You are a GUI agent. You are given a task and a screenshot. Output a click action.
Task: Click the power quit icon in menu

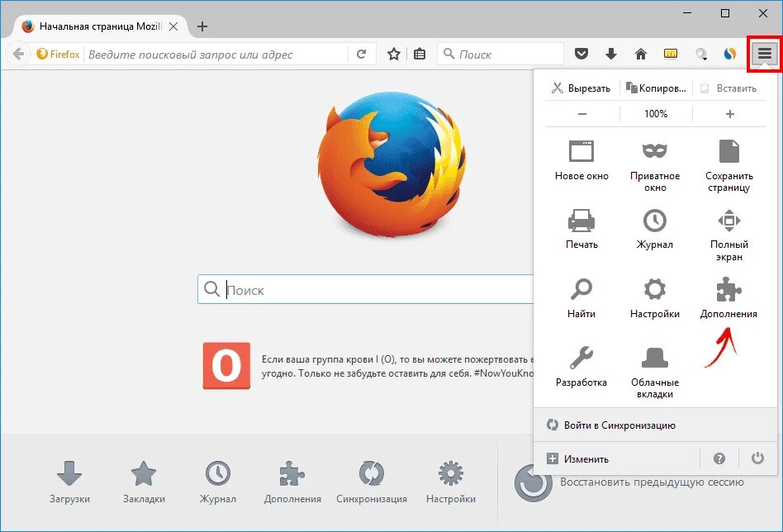point(757,458)
